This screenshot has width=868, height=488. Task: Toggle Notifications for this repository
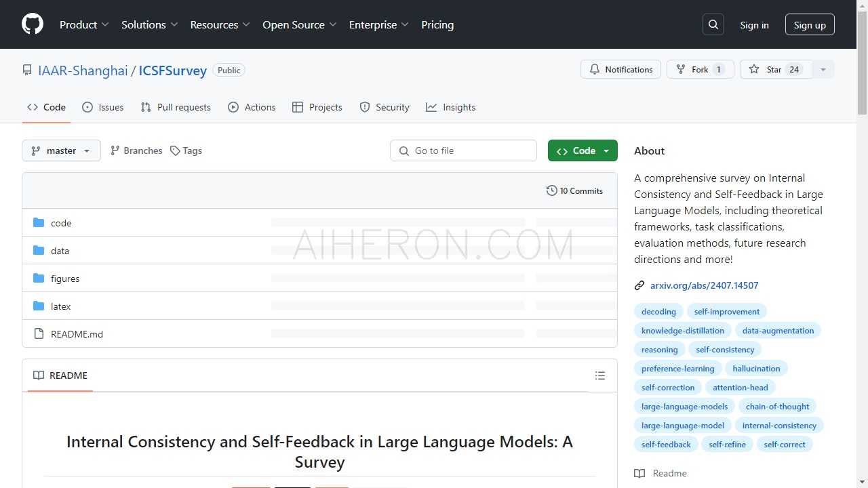point(620,70)
